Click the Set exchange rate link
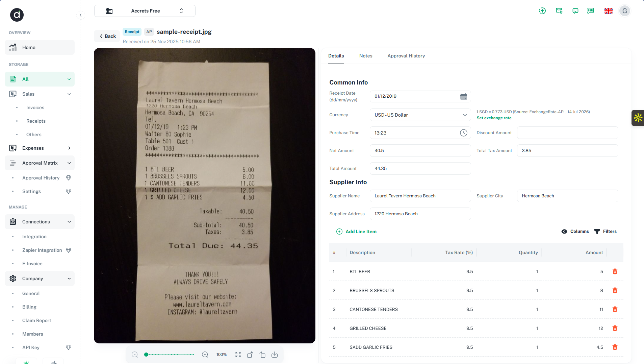 [x=494, y=118]
